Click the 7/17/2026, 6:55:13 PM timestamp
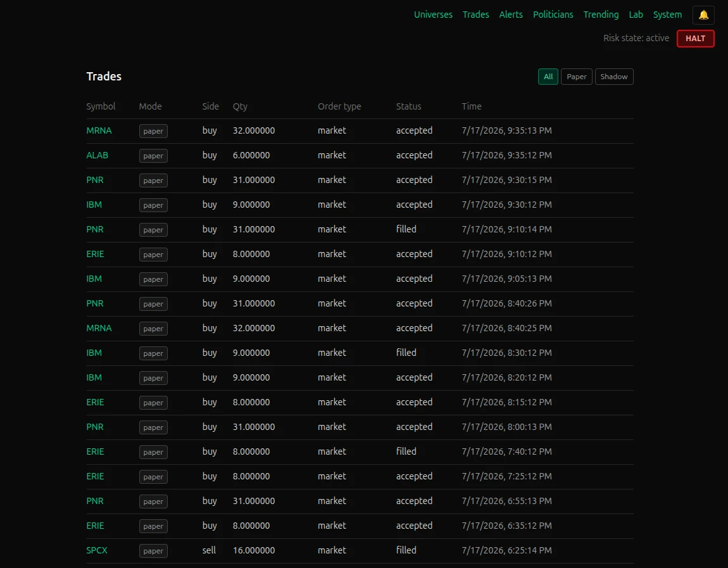 (x=506, y=501)
